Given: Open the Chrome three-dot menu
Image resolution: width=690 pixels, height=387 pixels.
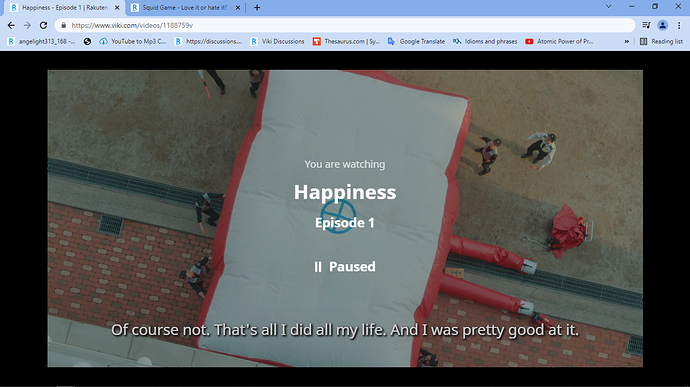Looking at the screenshot, I should [x=679, y=26].
